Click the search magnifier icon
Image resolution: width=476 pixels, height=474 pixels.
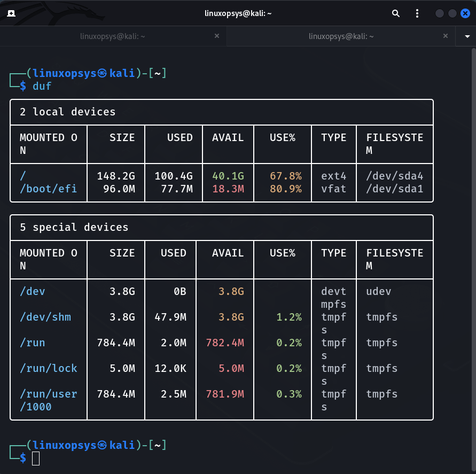pyautogui.click(x=396, y=13)
